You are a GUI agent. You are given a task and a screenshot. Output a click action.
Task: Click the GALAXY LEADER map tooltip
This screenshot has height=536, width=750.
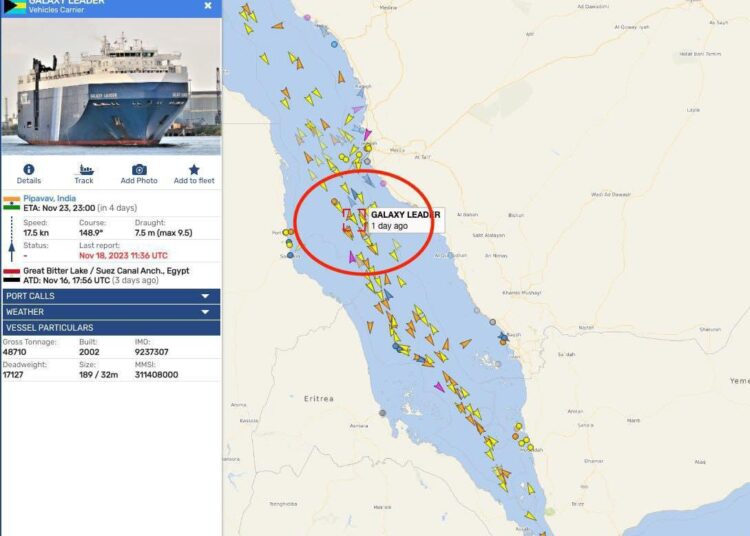coord(406,220)
